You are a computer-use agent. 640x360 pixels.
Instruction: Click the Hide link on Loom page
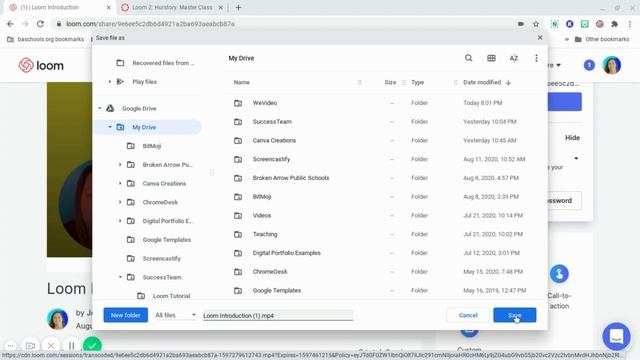pyautogui.click(x=572, y=138)
